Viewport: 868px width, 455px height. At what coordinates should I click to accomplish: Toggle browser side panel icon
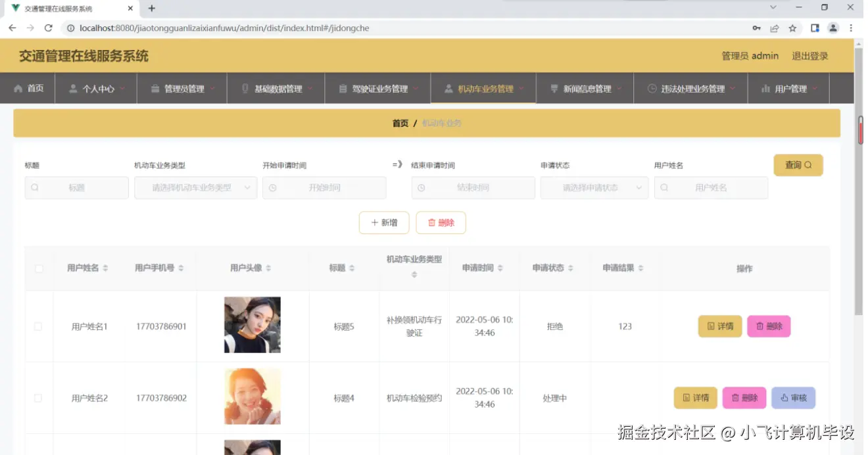click(815, 28)
